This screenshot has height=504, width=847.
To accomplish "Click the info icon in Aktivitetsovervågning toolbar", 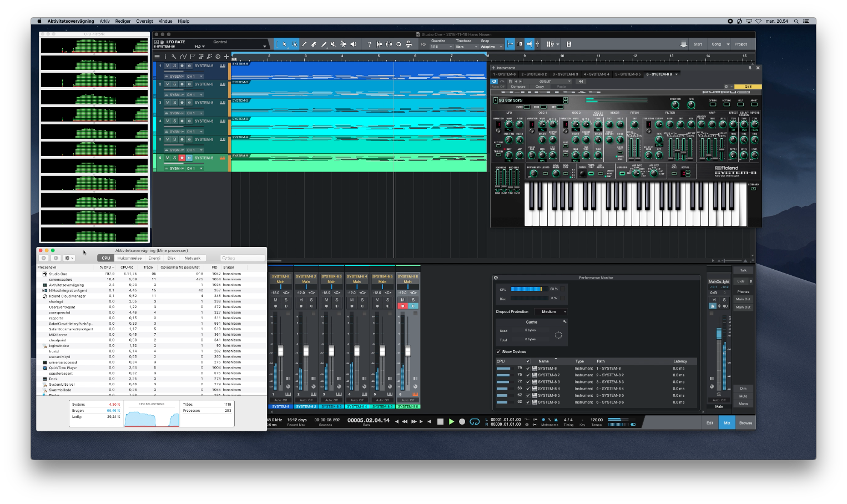I will [56, 258].
